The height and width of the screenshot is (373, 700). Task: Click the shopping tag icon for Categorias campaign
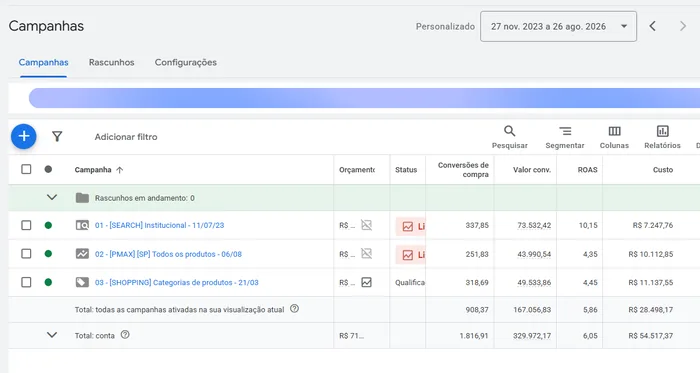[x=82, y=282]
